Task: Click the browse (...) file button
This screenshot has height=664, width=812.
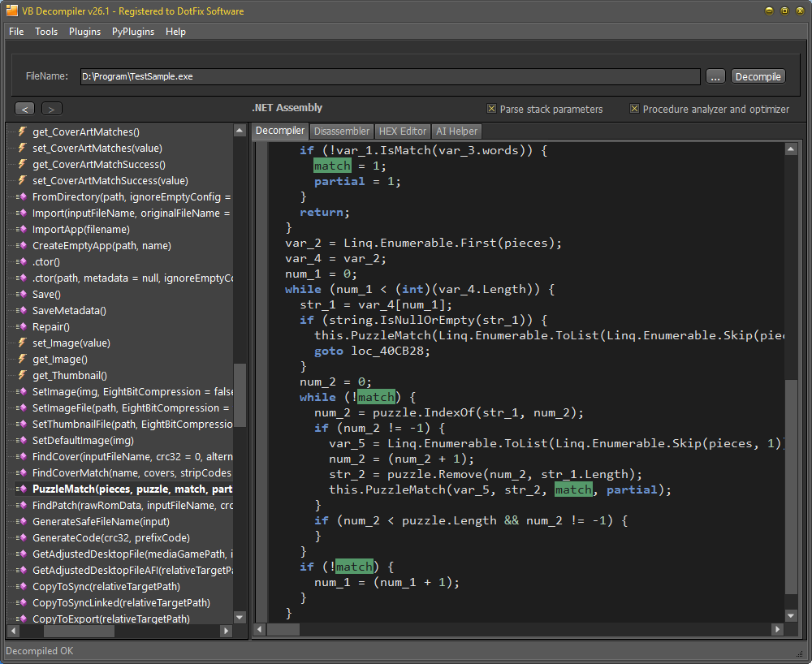Action: [715, 76]
